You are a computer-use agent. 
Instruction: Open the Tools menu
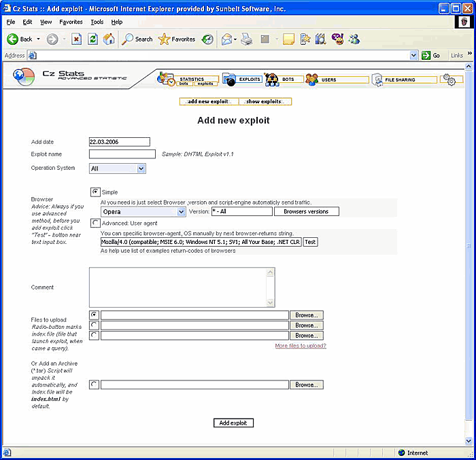97,22
